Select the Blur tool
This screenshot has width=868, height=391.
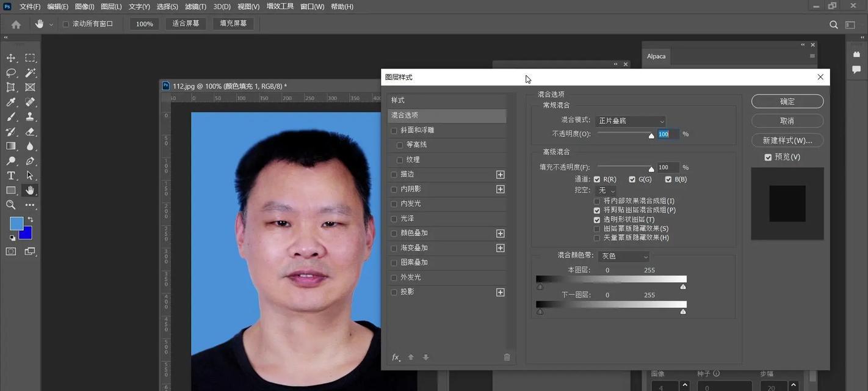[x=30, y=146]
